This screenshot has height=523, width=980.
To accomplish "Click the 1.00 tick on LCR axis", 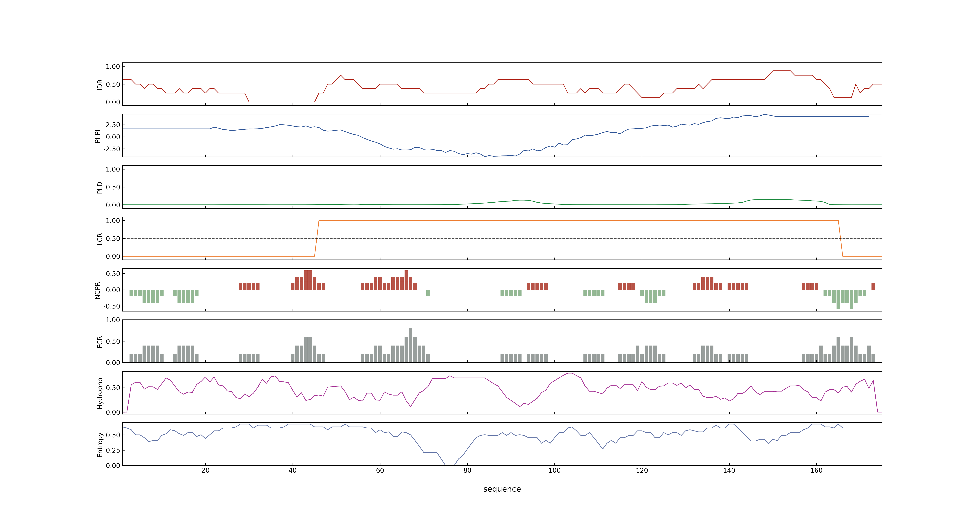I will click(113, 221).
